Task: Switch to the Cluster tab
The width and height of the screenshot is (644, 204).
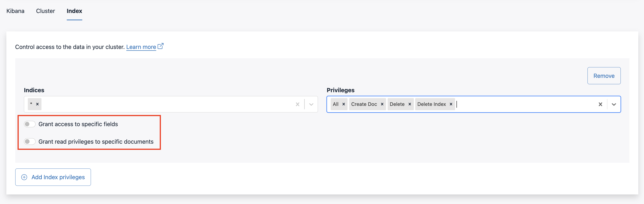Action: click(x=46, y=11)
